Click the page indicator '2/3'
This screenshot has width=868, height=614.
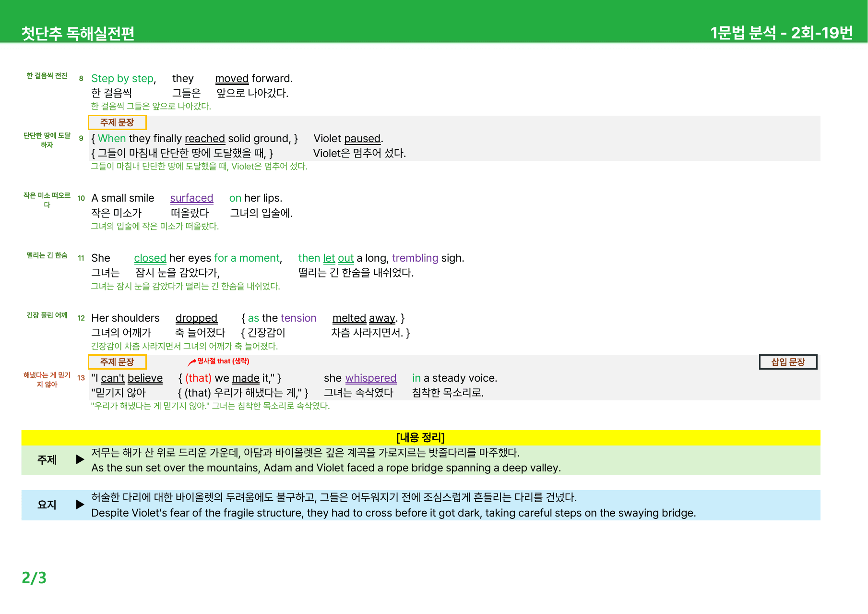(x=34, y=578)
